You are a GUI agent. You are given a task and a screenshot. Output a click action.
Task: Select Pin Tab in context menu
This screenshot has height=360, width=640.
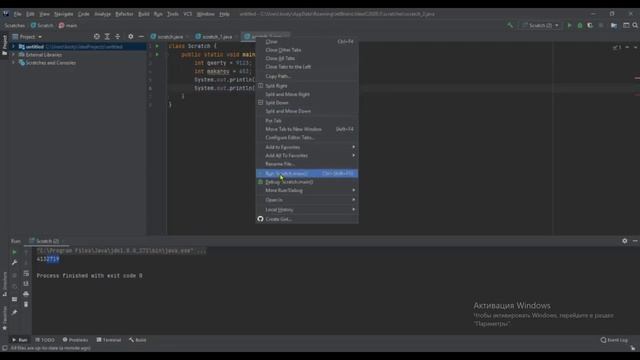pos(307,121)
